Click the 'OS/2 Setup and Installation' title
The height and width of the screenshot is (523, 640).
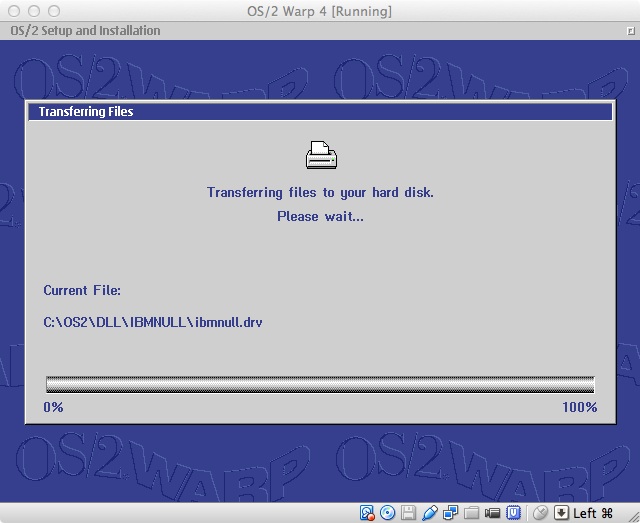(x=85, y=31)
